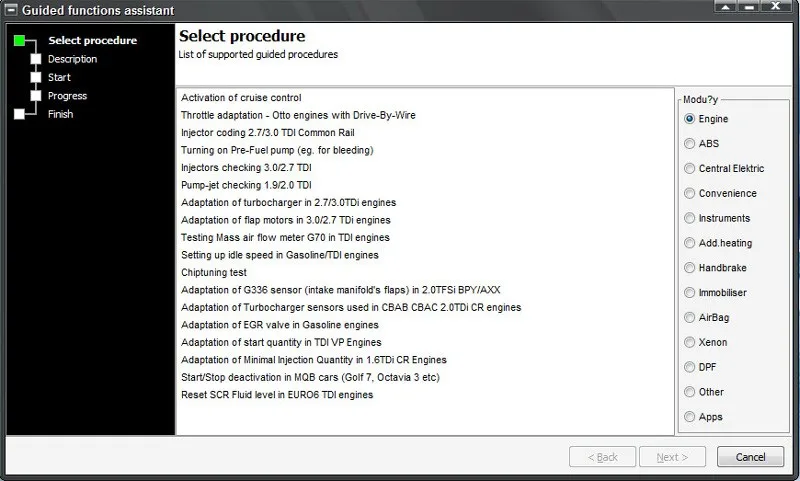This screenshot has height=481, width=800.
Task: Click white square marker beside Start
Action: tap(36, 78)
